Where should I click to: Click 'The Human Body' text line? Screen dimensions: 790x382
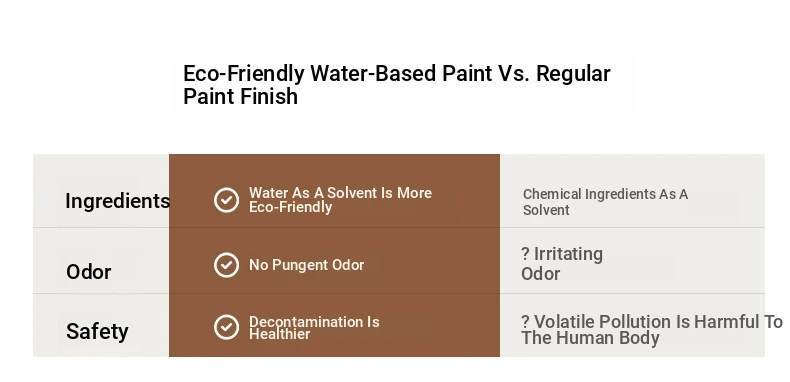590,338
